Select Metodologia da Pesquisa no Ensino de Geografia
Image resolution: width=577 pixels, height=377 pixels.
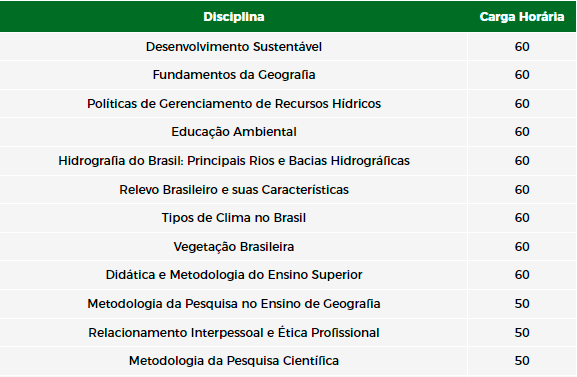tap(234, 304)
